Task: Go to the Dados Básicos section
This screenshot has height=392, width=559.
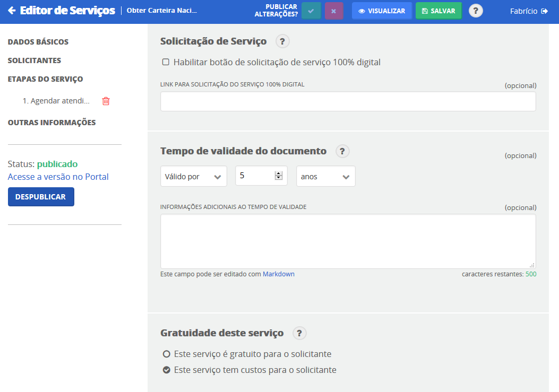Action: pos(38,42)
